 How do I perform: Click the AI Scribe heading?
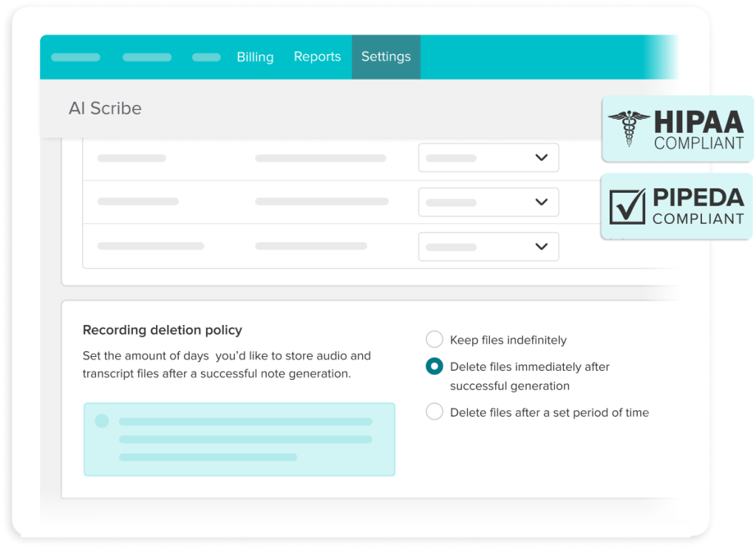point(105,109)
